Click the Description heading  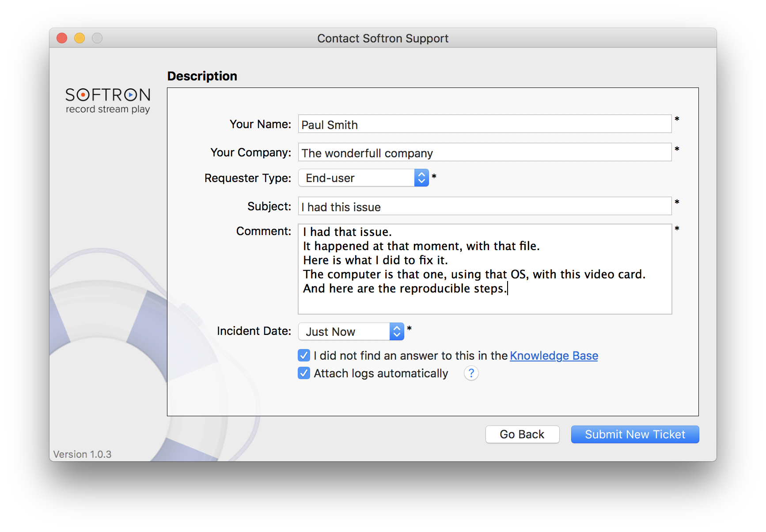(202, 76)
